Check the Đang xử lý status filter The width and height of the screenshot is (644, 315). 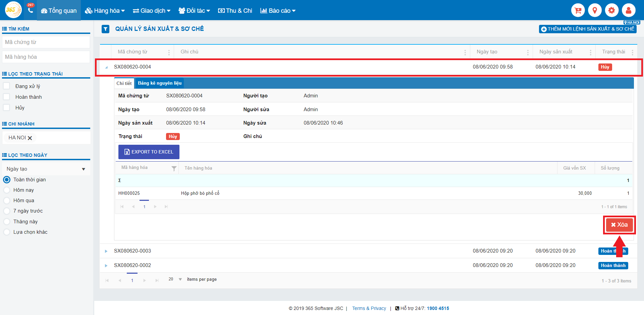tap(6, 86)
